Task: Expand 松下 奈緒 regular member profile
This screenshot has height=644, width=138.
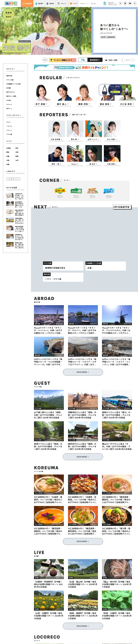Action: point(41,104)
